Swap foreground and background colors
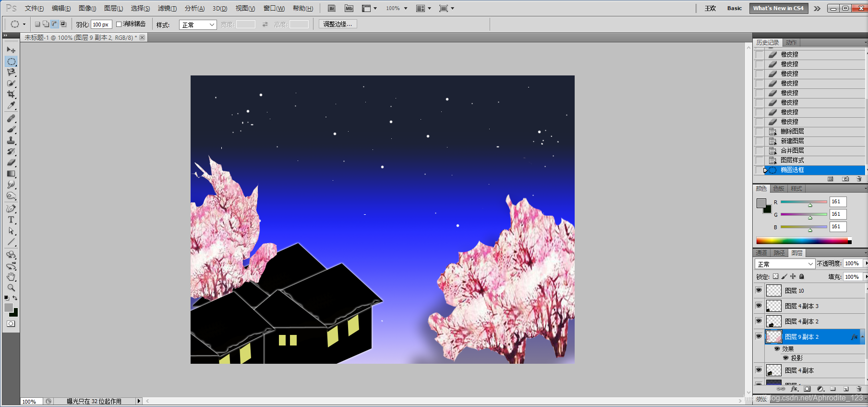This screenshot has height=407, width=868. coord(15,298)
